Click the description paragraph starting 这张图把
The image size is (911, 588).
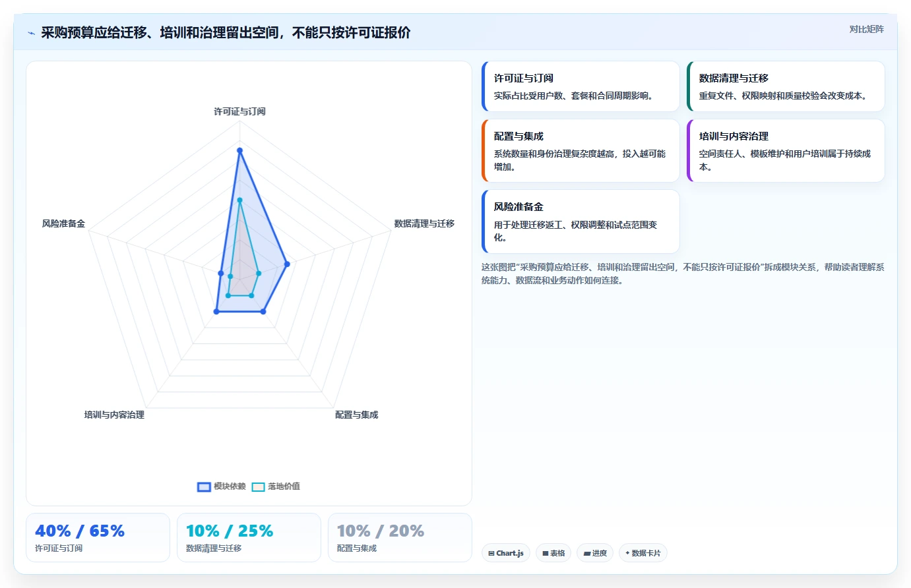tap(683, 274)
